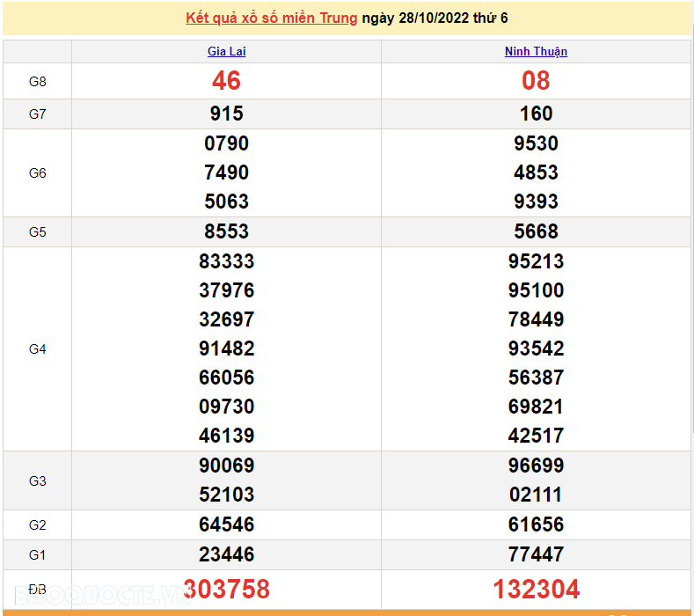
Task: Select G3 number 02111
Action: [536, 495]
